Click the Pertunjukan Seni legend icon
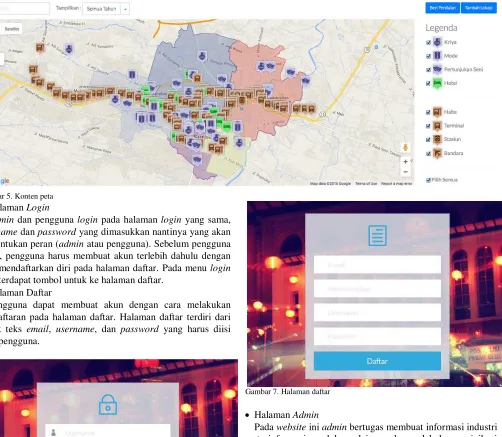The width and height of the screenshot is (502, 437). coord(437,69)
